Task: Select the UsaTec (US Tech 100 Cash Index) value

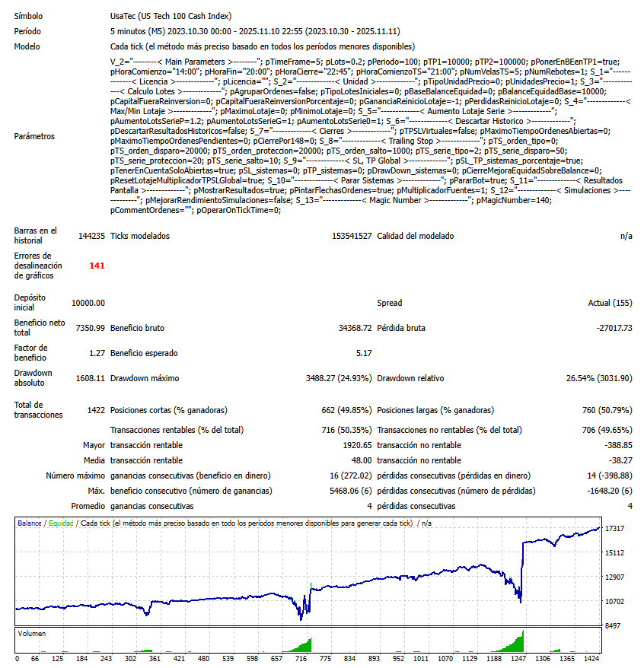Action: pyautogui.click(x=171, y=15)
